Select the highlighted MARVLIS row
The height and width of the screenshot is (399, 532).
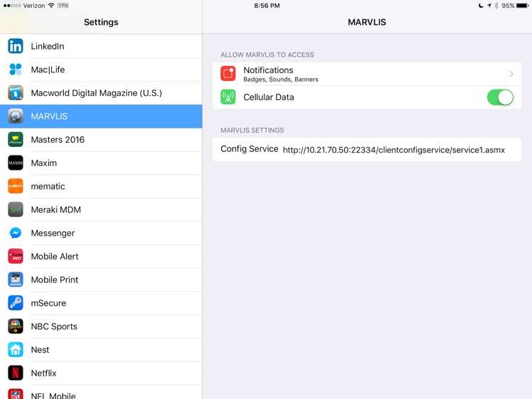tap(101, 116)
